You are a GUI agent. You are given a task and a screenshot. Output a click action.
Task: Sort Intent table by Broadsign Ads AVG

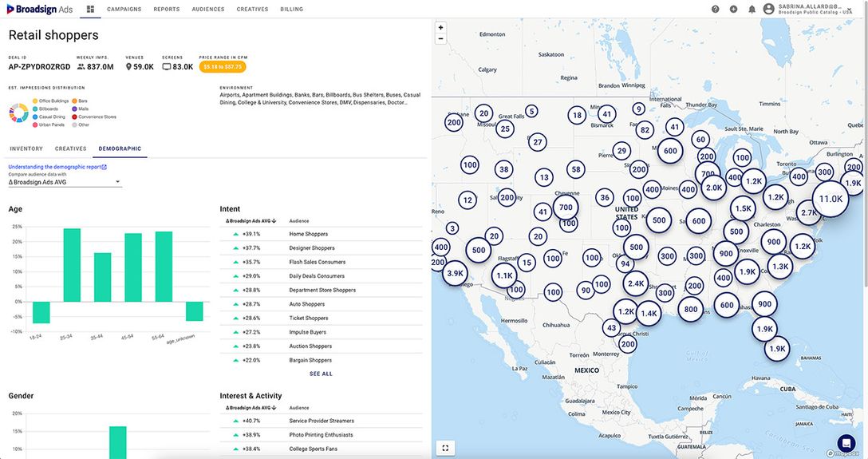[x=250, y=221]
